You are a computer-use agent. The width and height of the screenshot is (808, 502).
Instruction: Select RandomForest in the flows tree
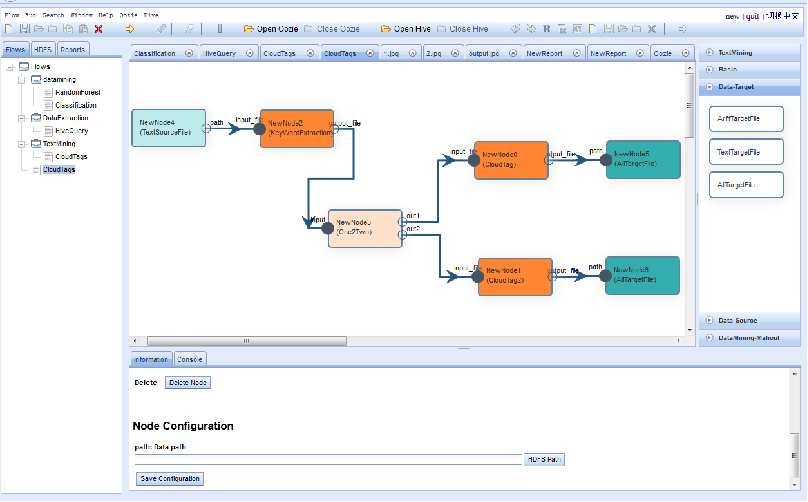coord(78,93)
